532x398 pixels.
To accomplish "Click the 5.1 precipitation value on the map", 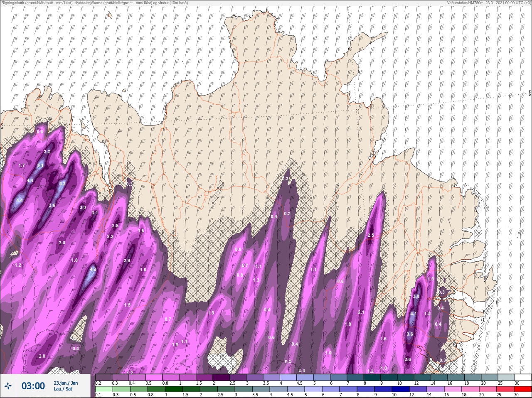I will tap(40, 165).
